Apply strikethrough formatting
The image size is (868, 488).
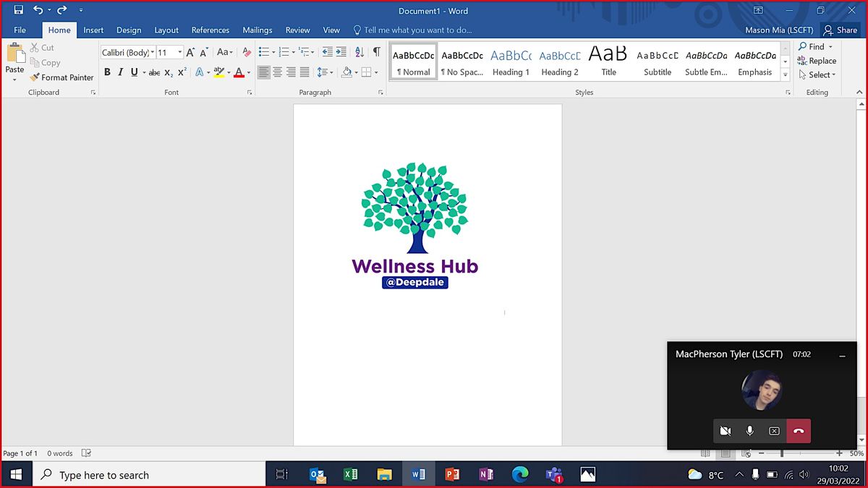coord(154,72)
